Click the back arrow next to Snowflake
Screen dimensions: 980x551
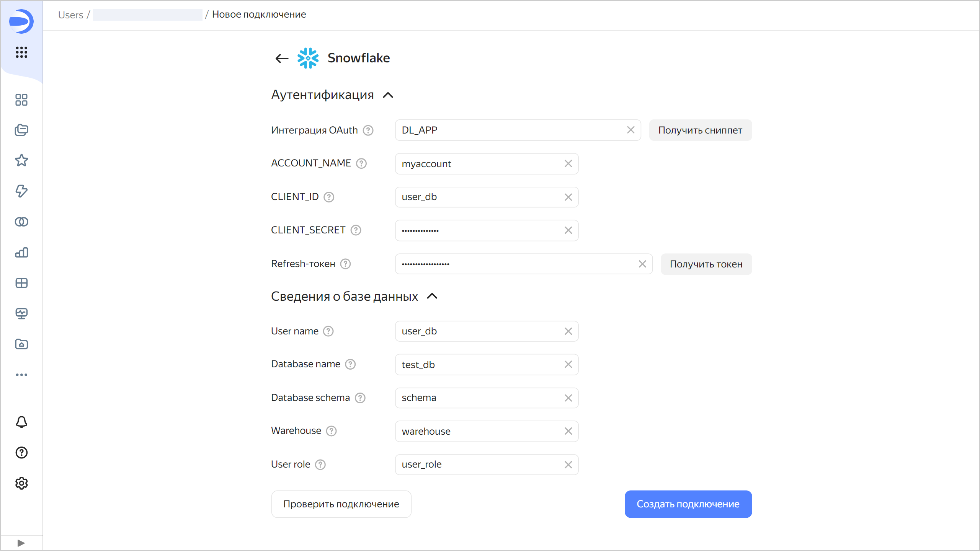click(282, 58)
